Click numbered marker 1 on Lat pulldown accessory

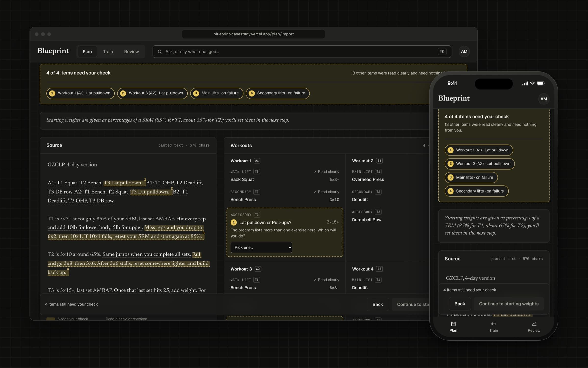coord(234,222)
